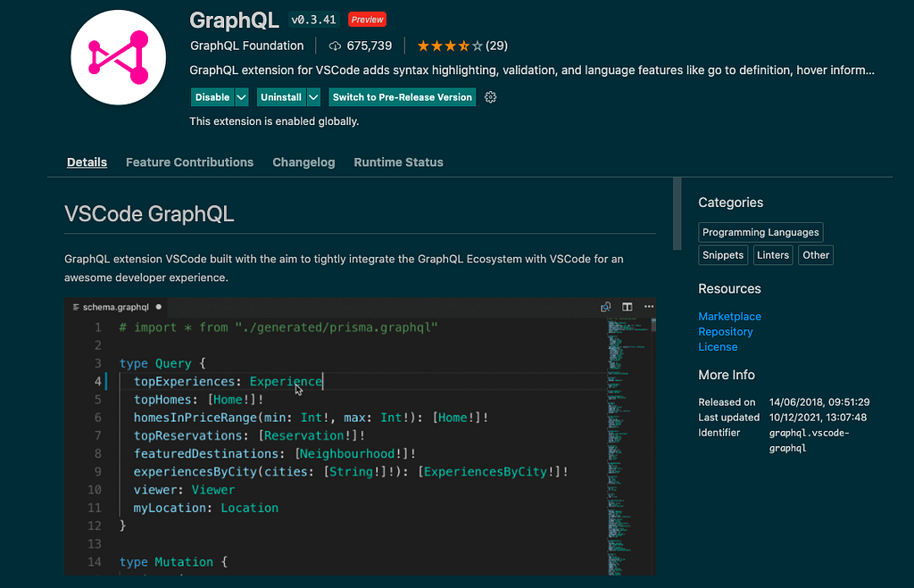Open the Feature Contributions tab

(x=189, y=162)
